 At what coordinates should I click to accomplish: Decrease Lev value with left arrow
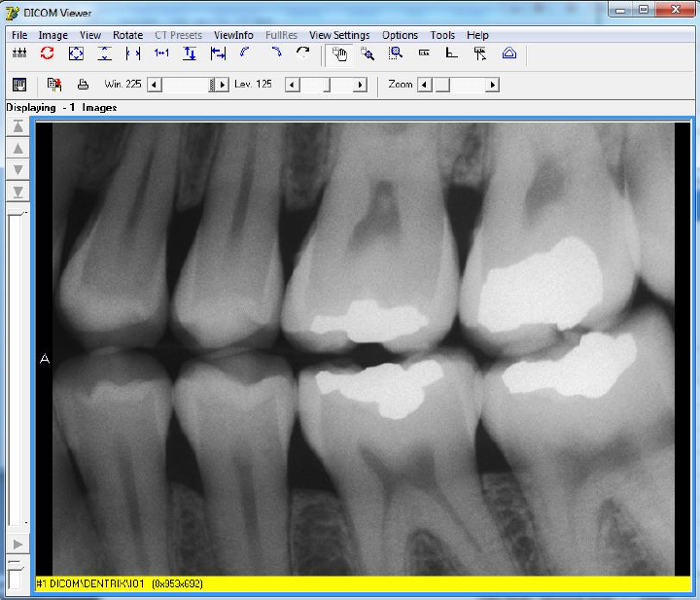(293, 85)
